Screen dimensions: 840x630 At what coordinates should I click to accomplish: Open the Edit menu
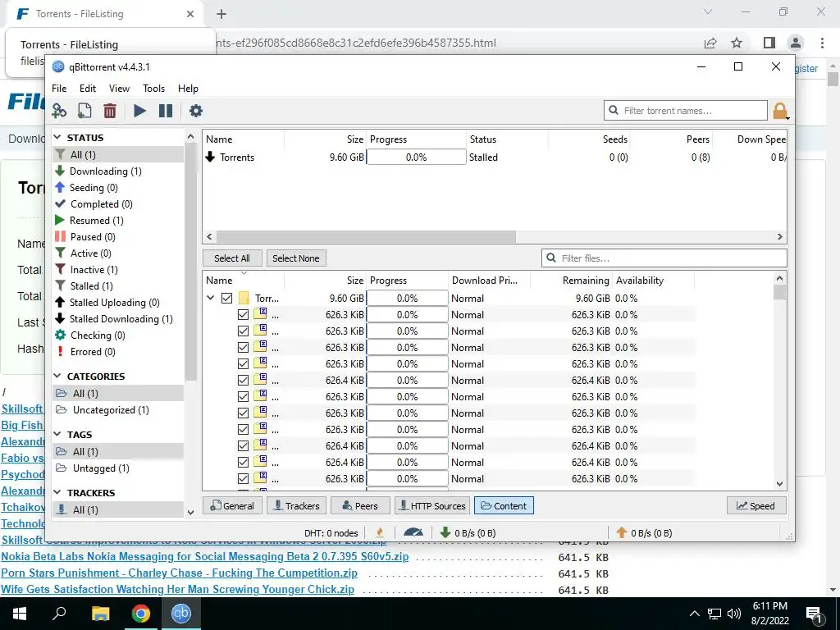[x=87, y=89]
